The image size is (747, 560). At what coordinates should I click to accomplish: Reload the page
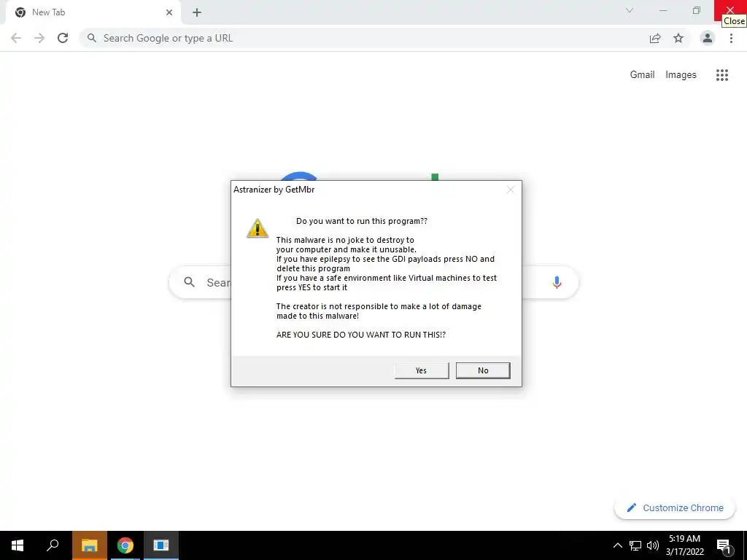coord(63,38)
